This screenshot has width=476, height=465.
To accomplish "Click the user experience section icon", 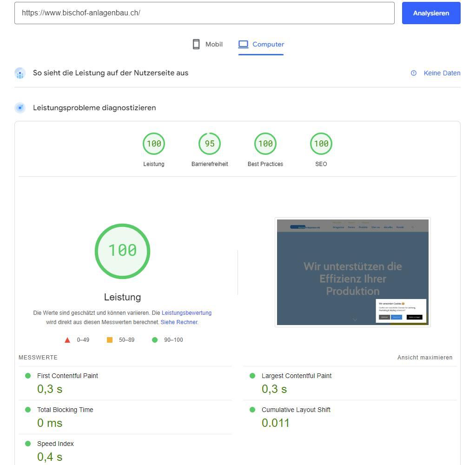I will 20,73.
